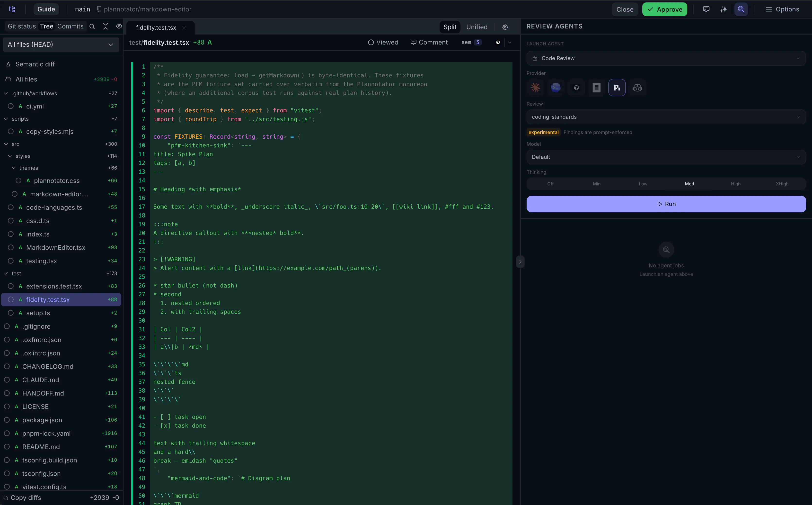Click the Close button

coord(625,9)
